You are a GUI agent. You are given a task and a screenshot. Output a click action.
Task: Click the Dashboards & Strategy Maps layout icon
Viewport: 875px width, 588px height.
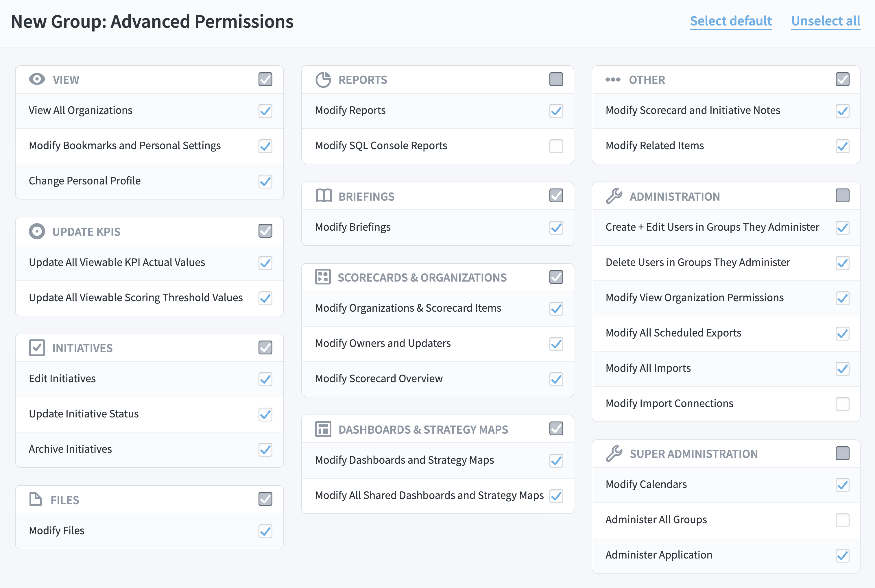point(323,429)
